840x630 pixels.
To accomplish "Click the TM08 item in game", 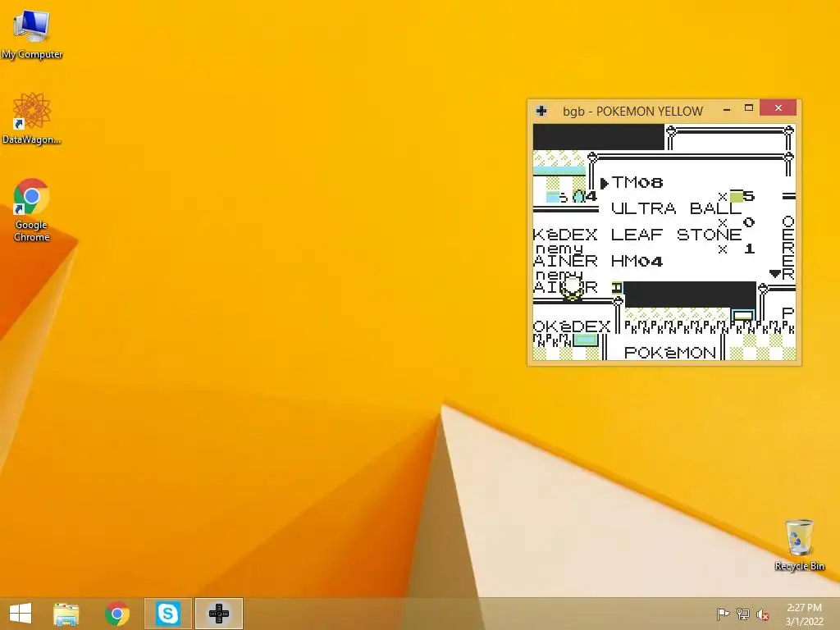I will coord(637,183).
